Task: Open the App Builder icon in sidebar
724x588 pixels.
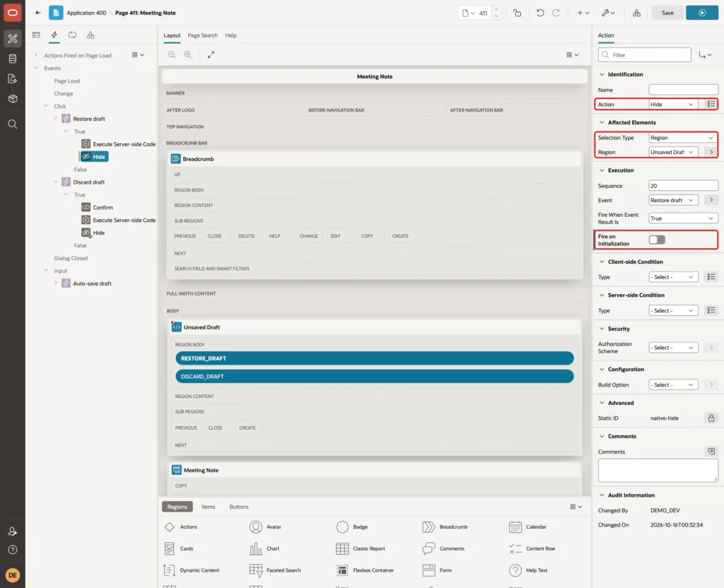Action: point(13,38)
